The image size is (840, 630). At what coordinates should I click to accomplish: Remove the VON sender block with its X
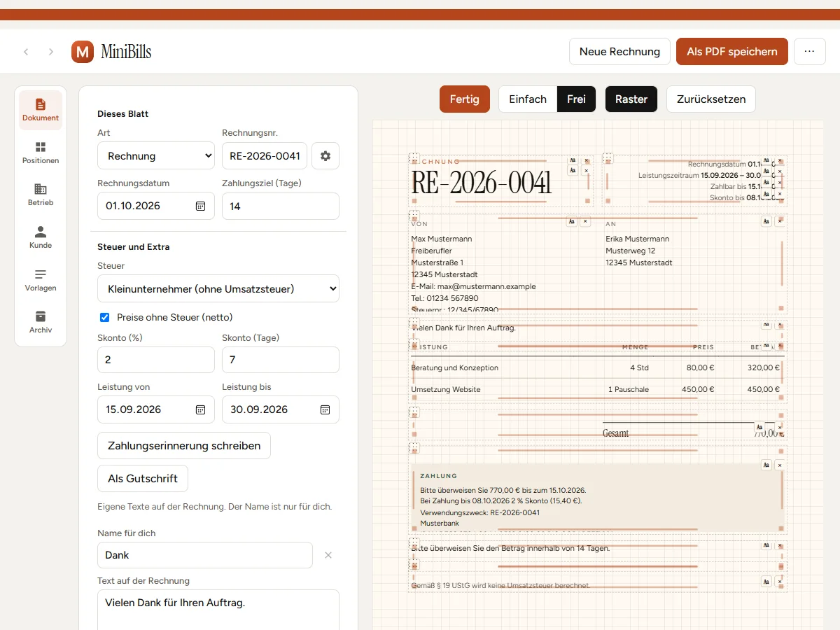(585, 221)
